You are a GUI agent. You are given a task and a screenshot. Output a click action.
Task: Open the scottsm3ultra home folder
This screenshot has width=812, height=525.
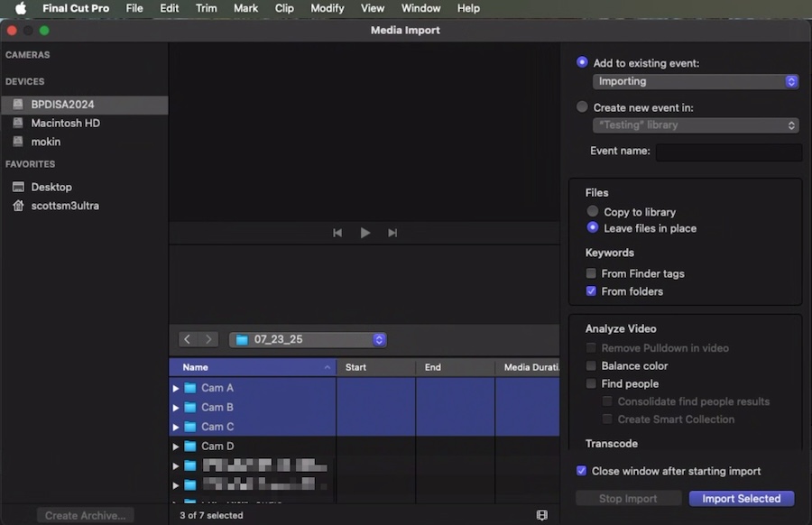coord(85,206)
